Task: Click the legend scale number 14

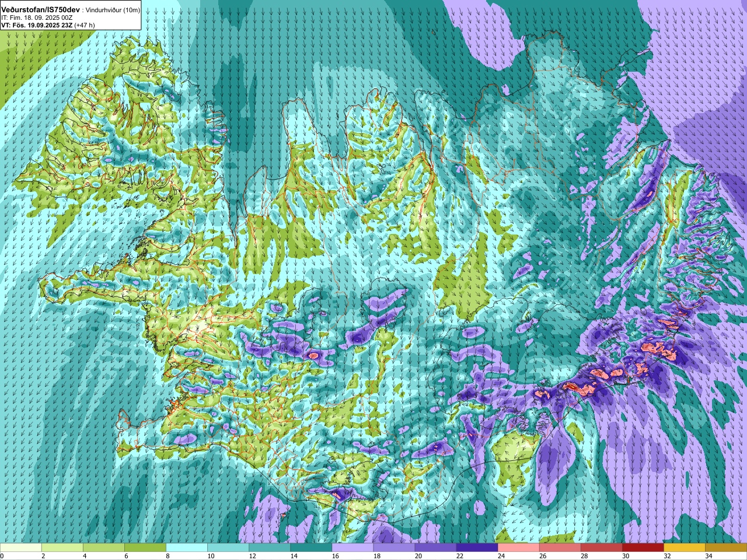Action: (294, 556)
